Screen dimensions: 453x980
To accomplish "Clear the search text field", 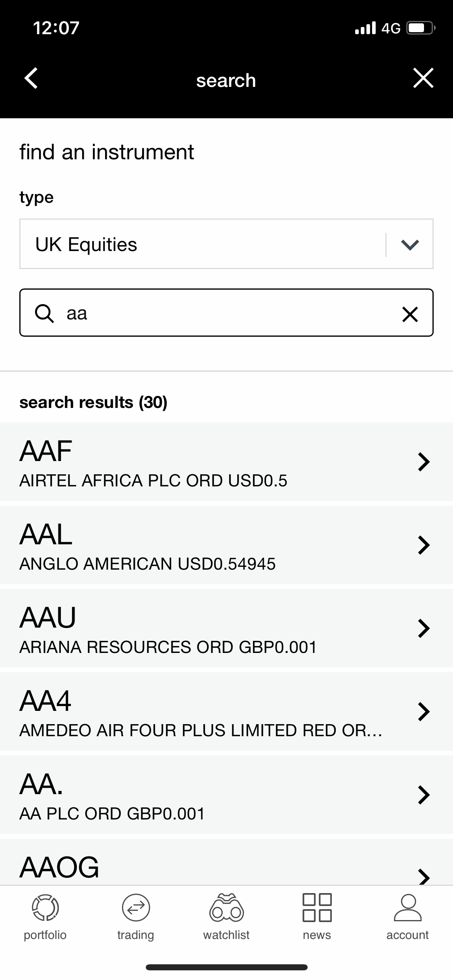I will 410,314.
